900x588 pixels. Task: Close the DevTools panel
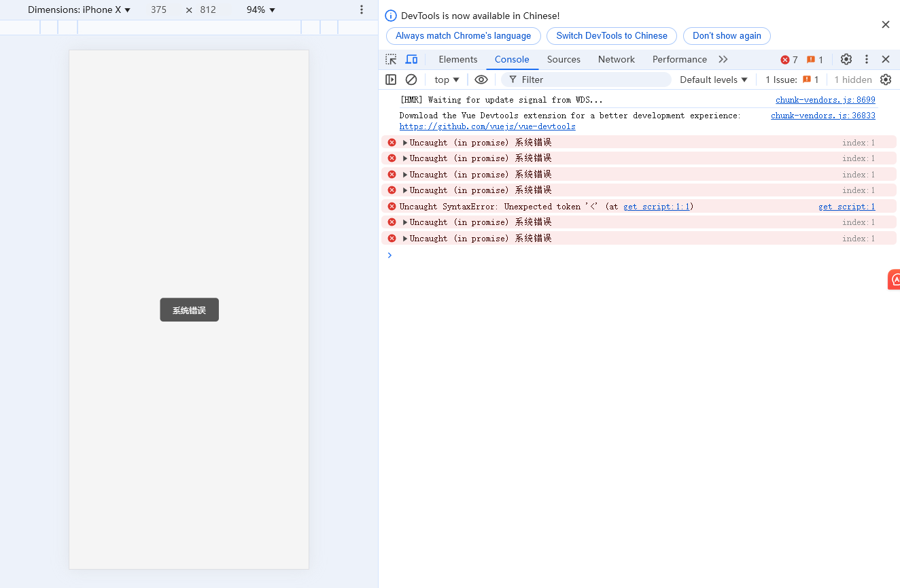point(886,59)
